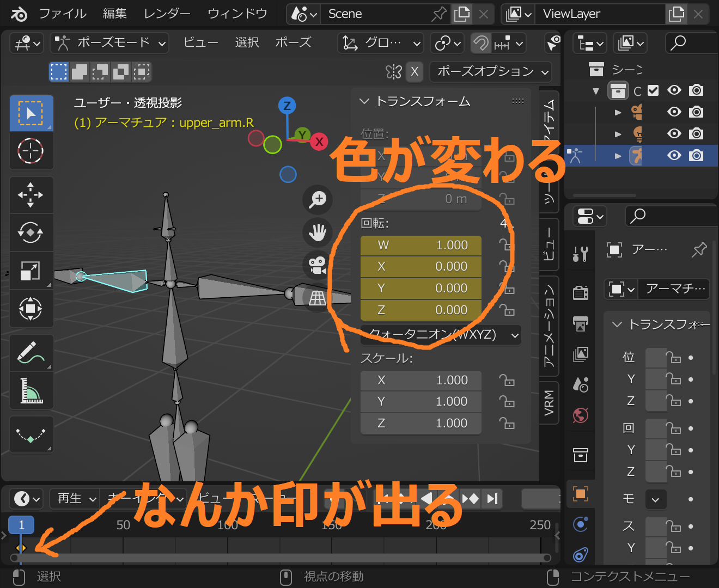719x588 pixels.
Task: Open the Render menu
Action: tap(167, 14)
